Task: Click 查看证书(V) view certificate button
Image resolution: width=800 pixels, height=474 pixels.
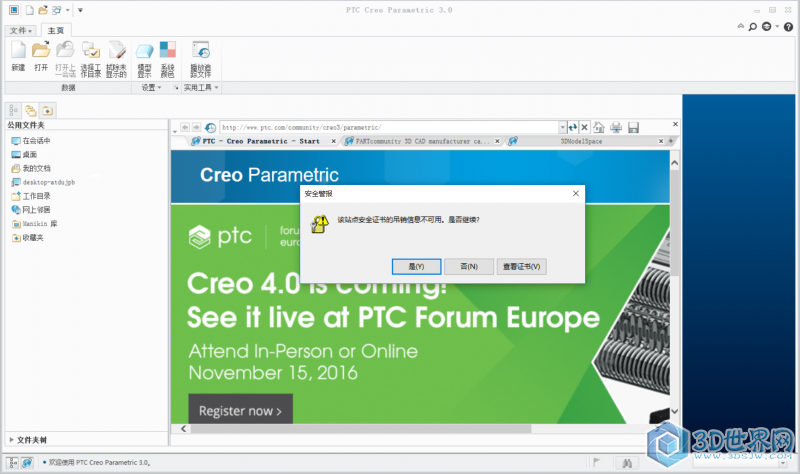Action: (521, 266)
